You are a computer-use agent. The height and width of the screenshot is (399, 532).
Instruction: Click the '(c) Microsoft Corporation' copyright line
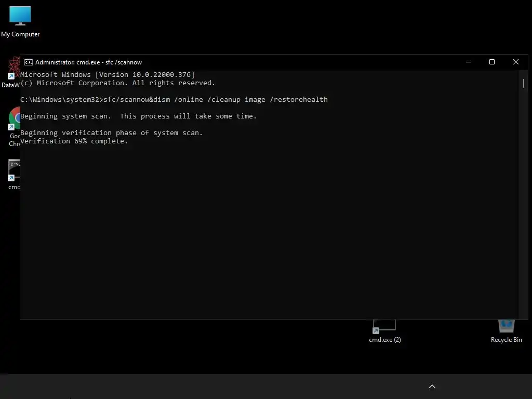[118, 83]
